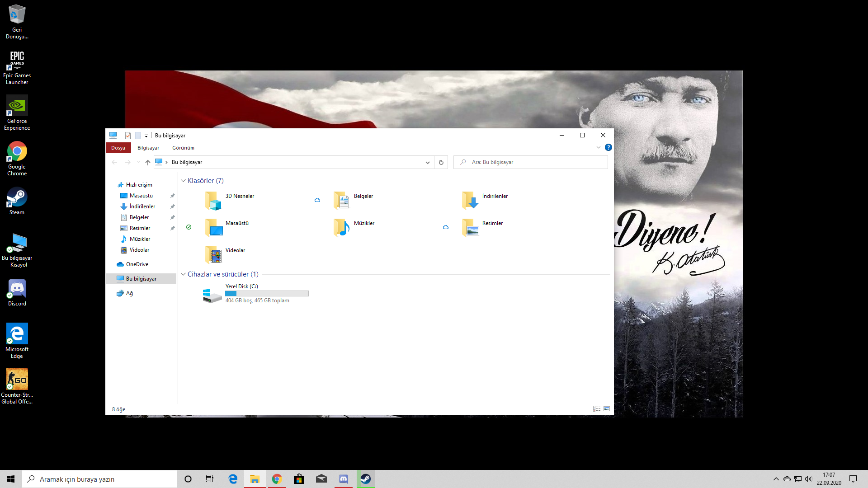Viewport: 868px width, 488px height.
Task: Select the GeForce Experience desktop icon
Action: pos(17,113)
